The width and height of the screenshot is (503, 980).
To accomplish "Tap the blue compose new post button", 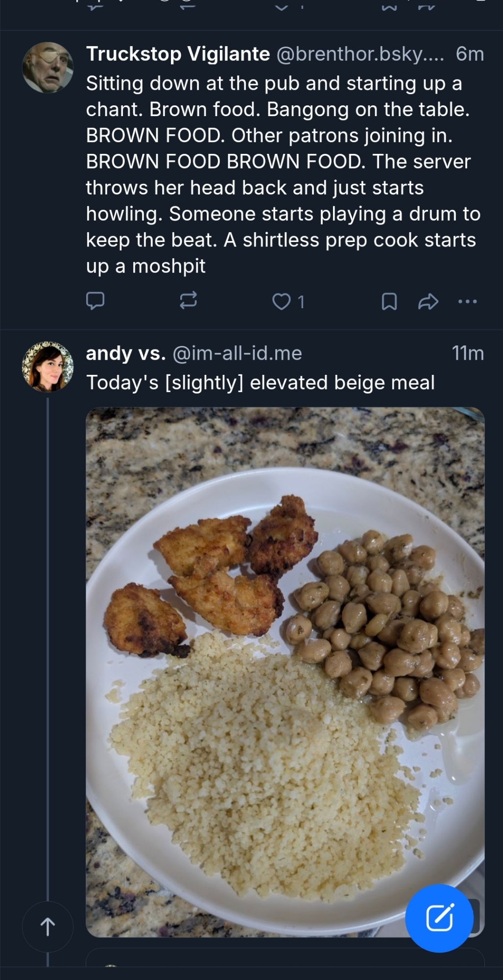I will (439, 918).
